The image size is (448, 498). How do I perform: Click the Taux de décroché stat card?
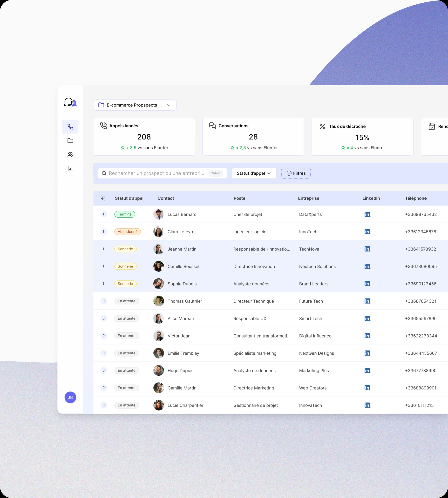coord(362,137)
